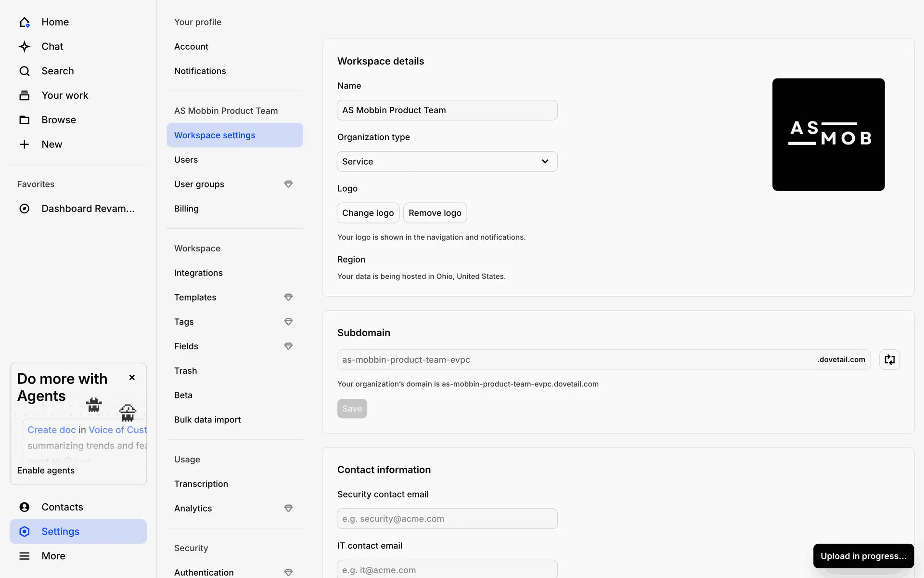Image resolution: width=924 pixels, height=578 pixels.
Task: Open the Contacts person icon
Action: click(25, 507)
